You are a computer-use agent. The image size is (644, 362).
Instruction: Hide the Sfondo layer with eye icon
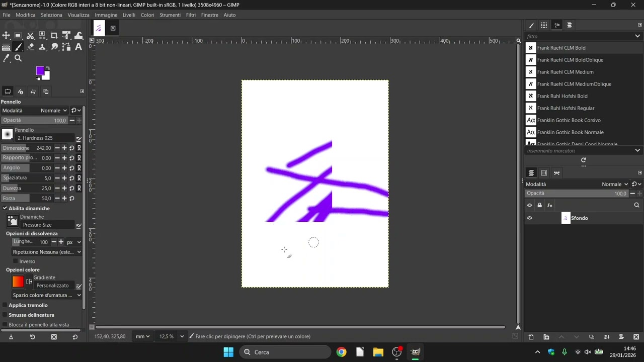pyautogui.click(x=529, y=218)
